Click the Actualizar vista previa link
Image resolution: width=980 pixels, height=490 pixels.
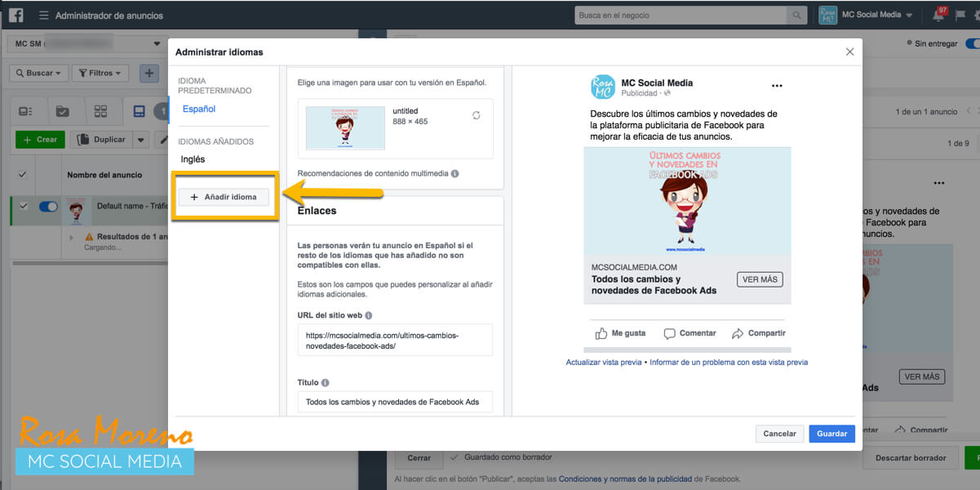pyautogui.click(x=604, y=362)
